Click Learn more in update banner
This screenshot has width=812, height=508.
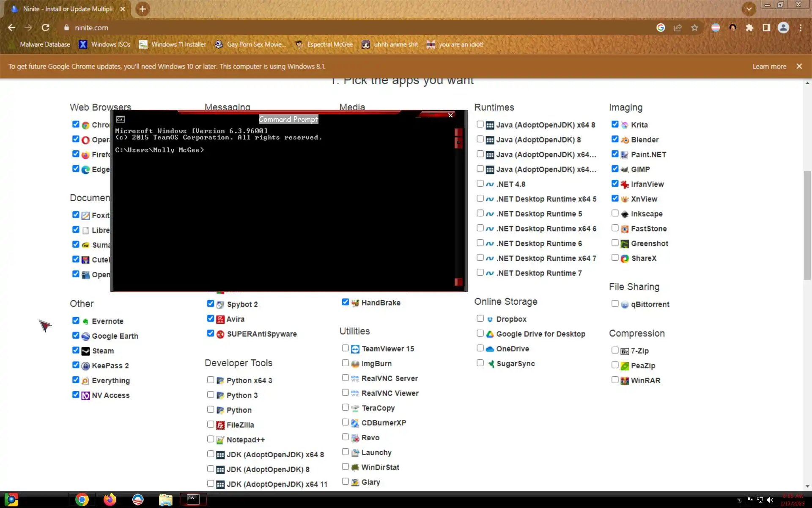[769, 66]
